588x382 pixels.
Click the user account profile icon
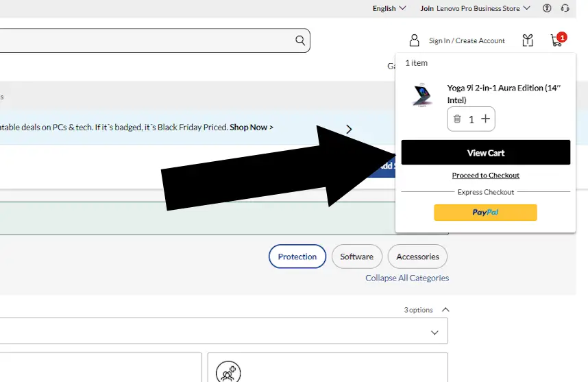point(414,40)
